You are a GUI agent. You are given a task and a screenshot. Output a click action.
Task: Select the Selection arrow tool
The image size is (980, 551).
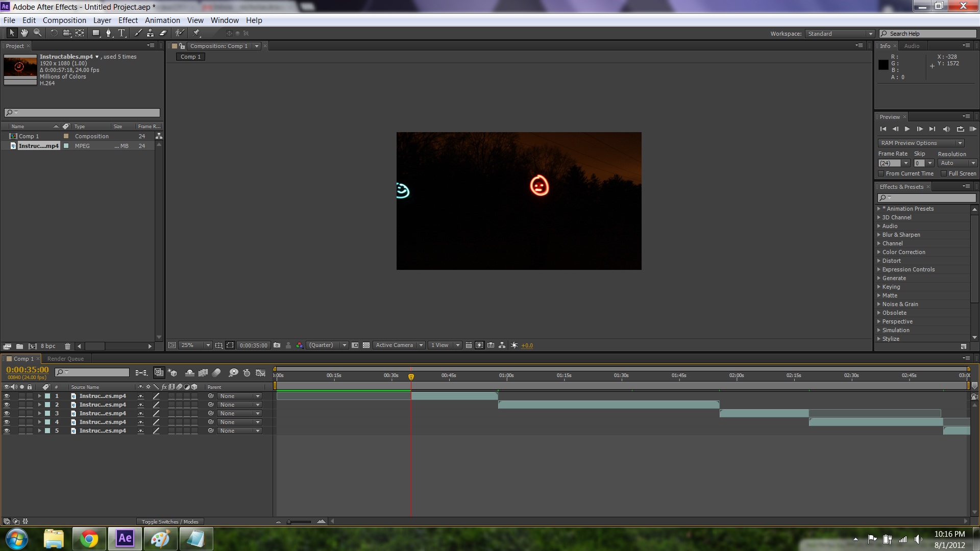pos(12,33)
